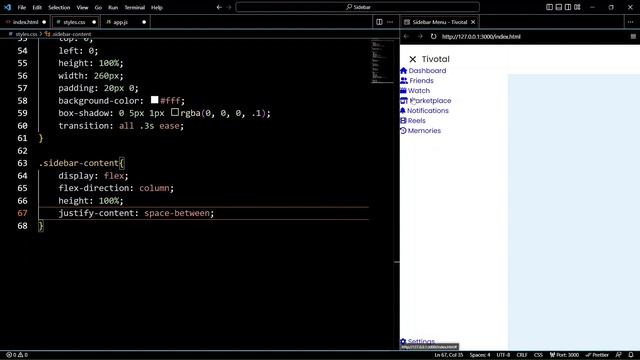Open the preview browser menu icon

click(x=633, y=36)
